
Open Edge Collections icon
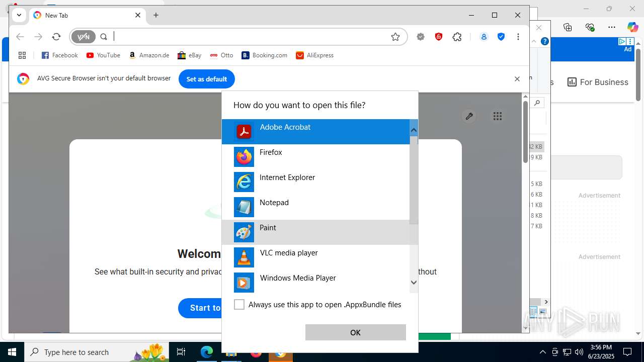click(568, 27)
